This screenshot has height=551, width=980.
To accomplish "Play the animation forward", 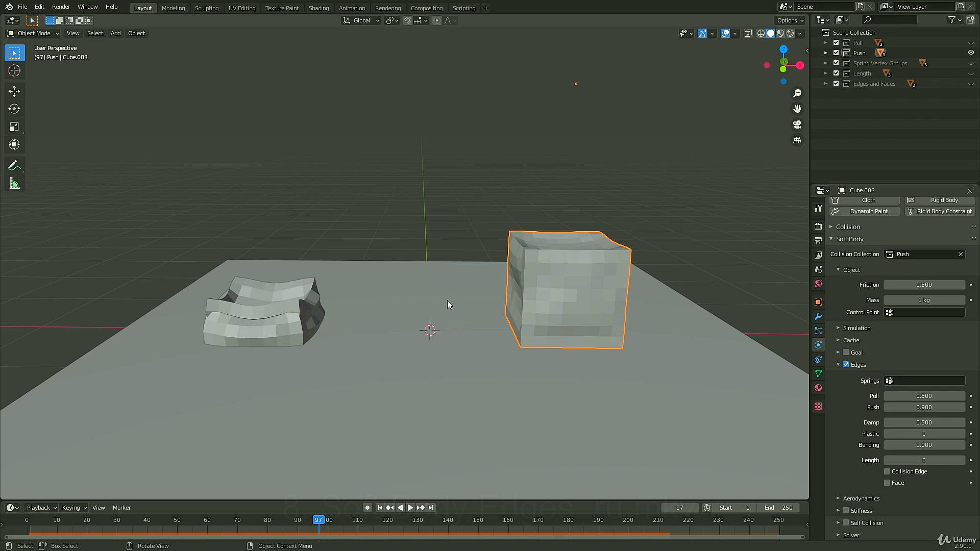I will pyautogui.click(x=410, y=508).
